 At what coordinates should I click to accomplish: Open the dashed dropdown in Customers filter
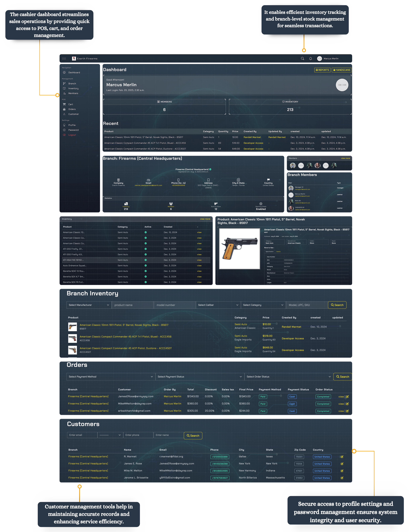click(x=110, y=435)
